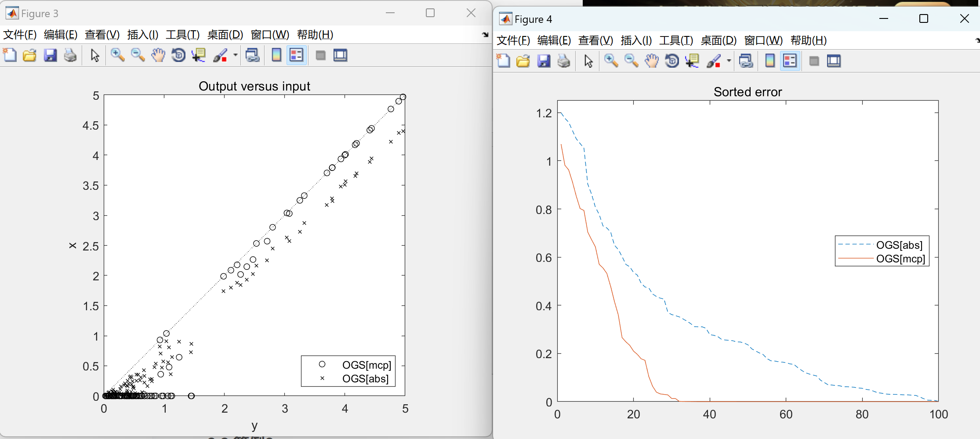Screen dimensions: 980x439
Task: Open 查看(V) menu in Figure 3
Action: pyautogui.click(x=102, y=35)
